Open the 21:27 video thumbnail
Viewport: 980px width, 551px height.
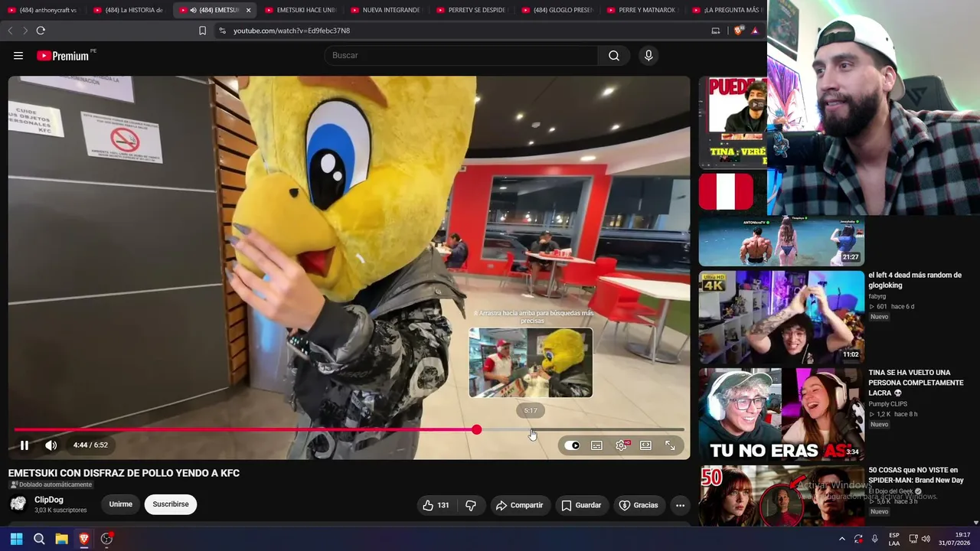point(781,240)
